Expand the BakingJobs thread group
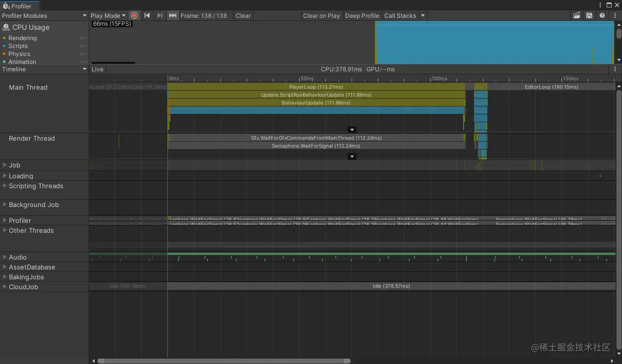Screen dimensions: 622x364 4,277
